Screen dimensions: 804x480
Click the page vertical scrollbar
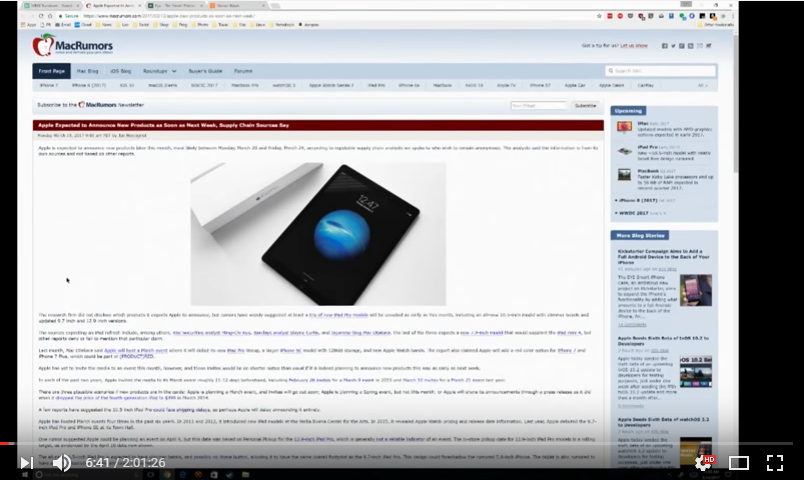pyautogui.click(x=736, y=103)
